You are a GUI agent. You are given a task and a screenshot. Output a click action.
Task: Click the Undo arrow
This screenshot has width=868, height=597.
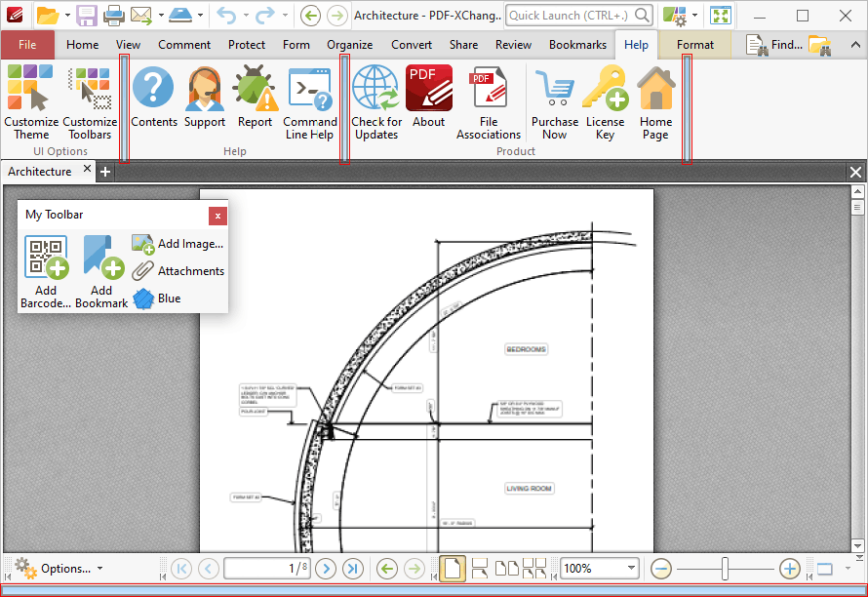tap(226, 16)
